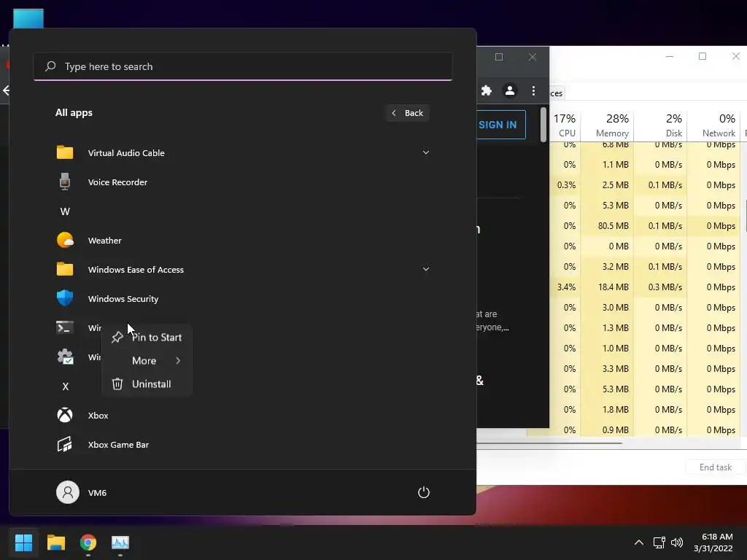Open the Xbox Game Bar icon
Image resolution: width=747 pixels, height=560 pixels.
(x=65, y=444)
